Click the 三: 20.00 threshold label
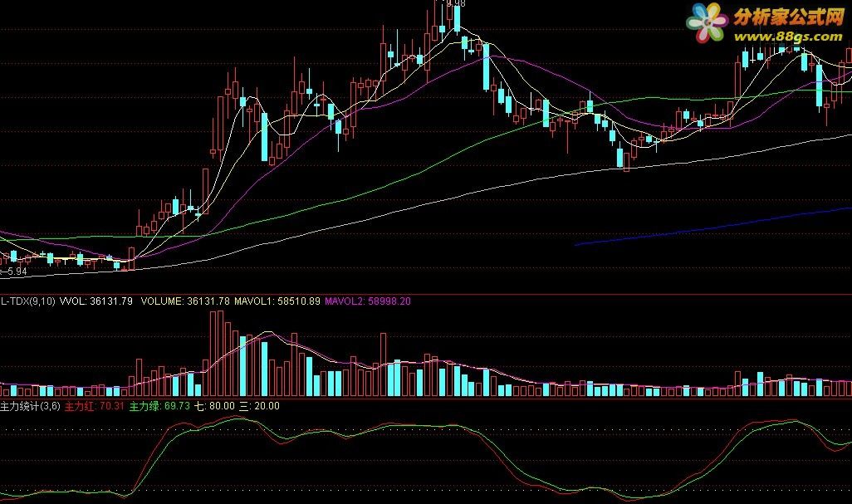Image resolution: width=852 pixels, height=504 pixels. (260, 406)
